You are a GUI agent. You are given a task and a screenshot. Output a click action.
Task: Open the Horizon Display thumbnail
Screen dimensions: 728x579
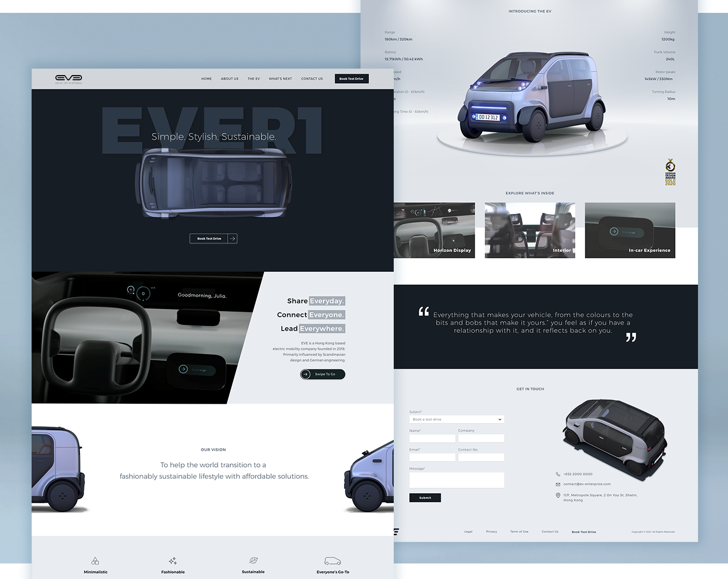(x=434, y=230)
